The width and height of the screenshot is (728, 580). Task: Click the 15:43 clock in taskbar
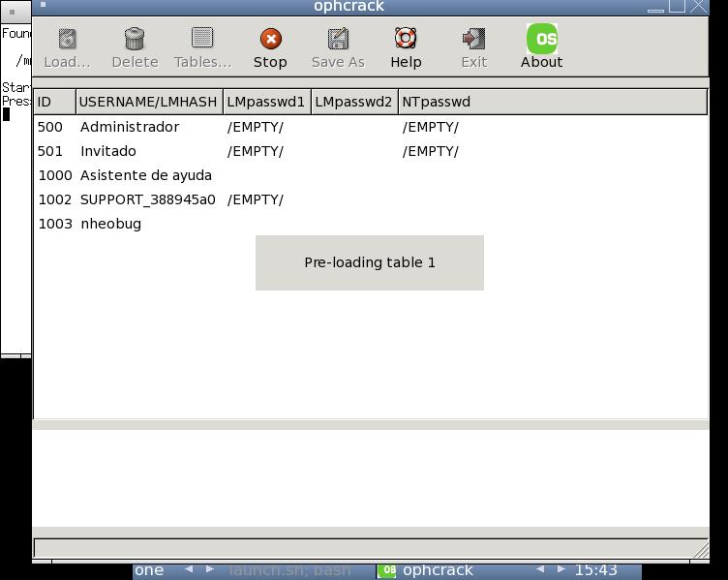point(595,570)
